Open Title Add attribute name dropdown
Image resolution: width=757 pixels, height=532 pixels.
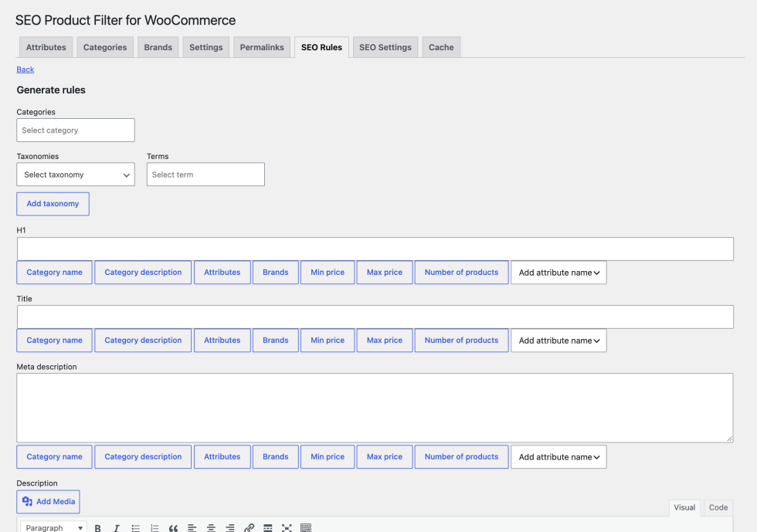tap(558, 341)
